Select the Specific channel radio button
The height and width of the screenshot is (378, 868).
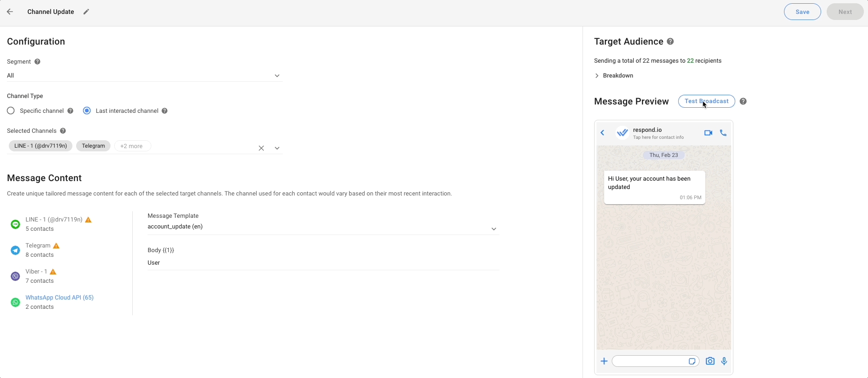tap(11, 111)
